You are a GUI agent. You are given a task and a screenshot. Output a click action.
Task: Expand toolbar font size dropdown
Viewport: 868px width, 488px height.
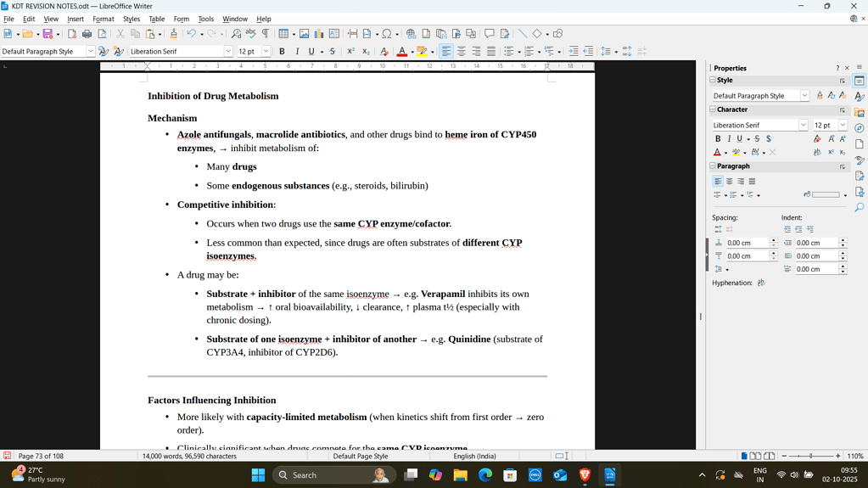266,51
